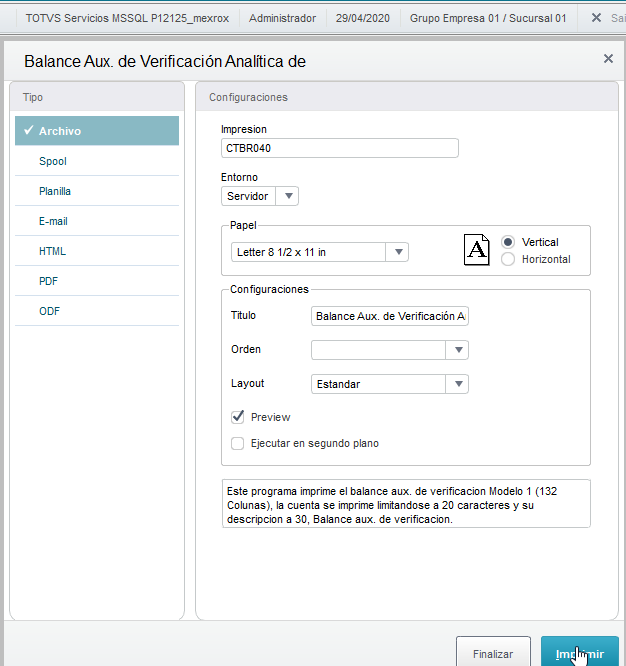Pick E-mail as output type
Image resolution: width=626 pixels, height=666 pixels.
(x=97, y=221)
